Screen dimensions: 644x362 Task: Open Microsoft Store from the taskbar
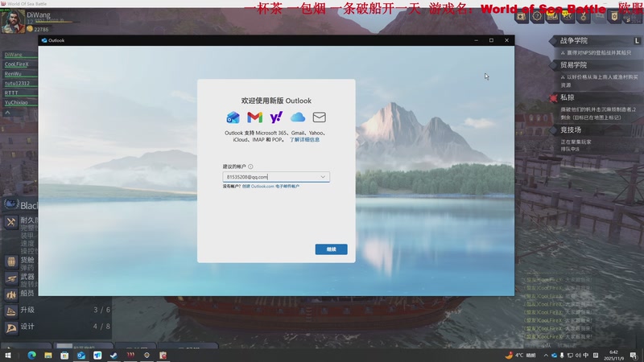64,356
